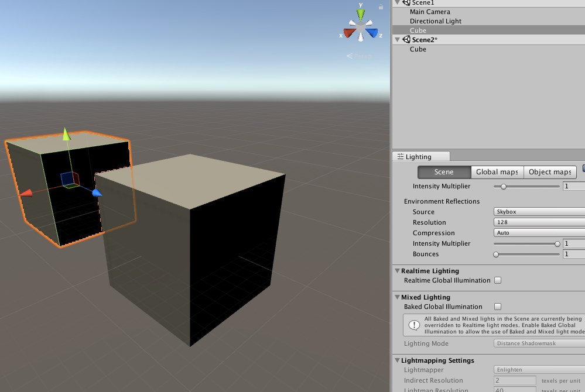This screenshot has height=392, width=585.
Task: Select Main Camera in hierarchy
Action: pyautogui.click(x=430, y=12)
